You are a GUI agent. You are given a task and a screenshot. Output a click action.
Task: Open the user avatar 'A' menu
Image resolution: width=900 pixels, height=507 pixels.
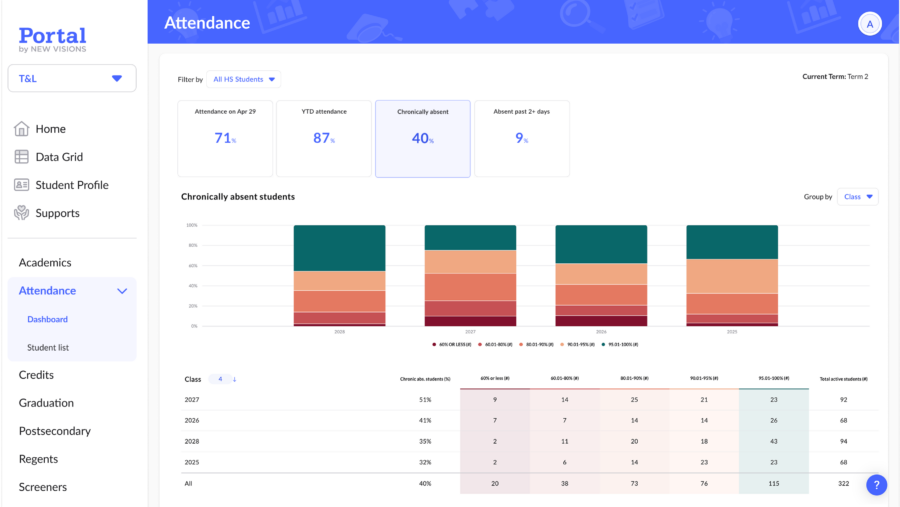869,24
